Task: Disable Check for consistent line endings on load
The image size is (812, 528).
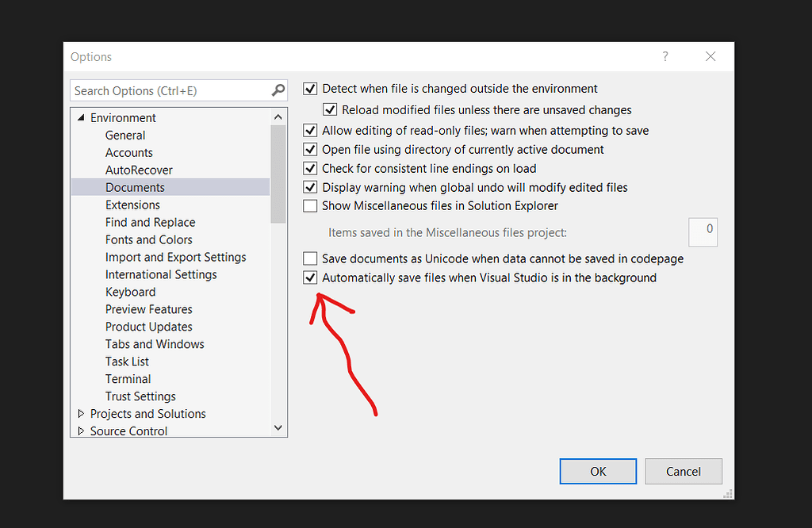Action: click(310, 168)
